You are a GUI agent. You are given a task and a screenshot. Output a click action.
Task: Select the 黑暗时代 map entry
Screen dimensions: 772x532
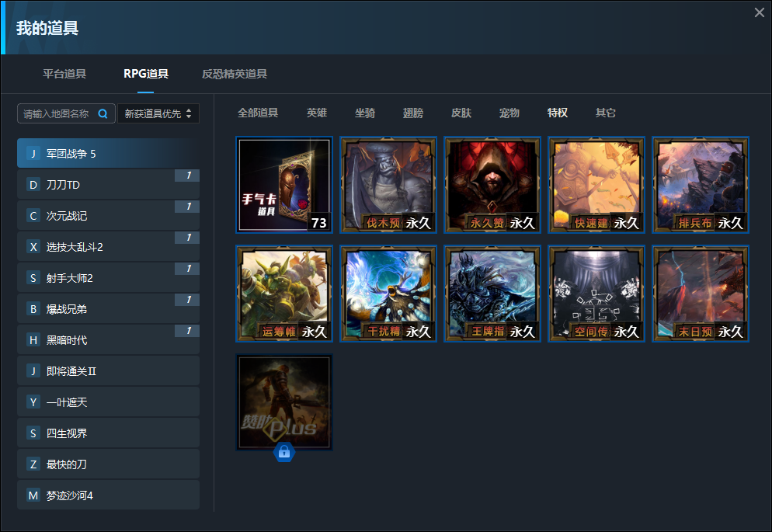coord(108,339)
